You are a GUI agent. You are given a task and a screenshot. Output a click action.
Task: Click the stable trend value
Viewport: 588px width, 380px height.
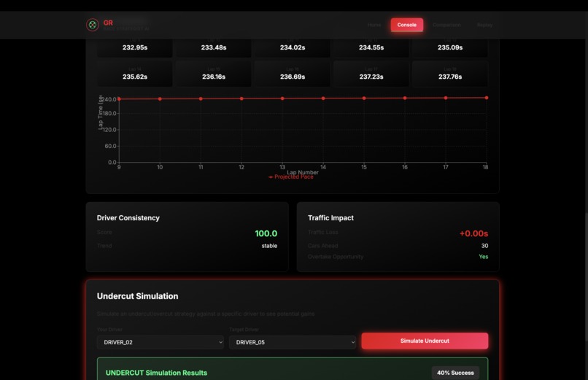click(x=269, y=246)
